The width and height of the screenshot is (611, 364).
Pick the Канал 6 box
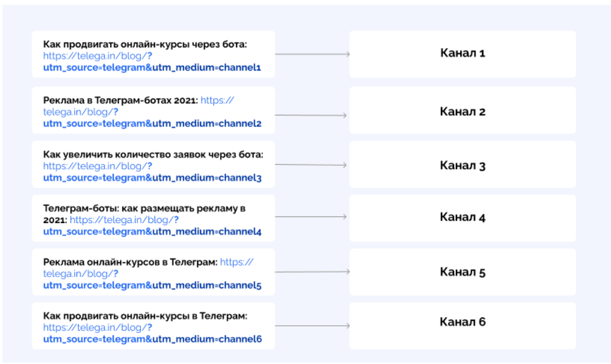462,322
